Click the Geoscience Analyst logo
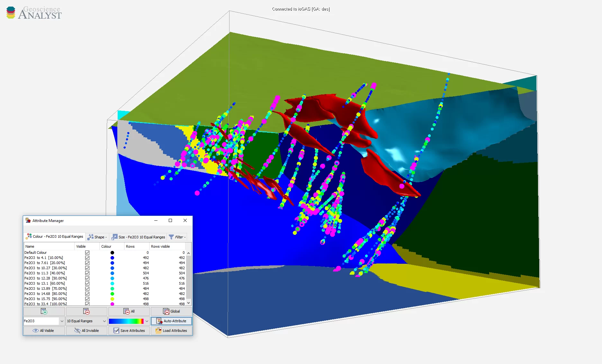The image size is (602, 364). 34,13
